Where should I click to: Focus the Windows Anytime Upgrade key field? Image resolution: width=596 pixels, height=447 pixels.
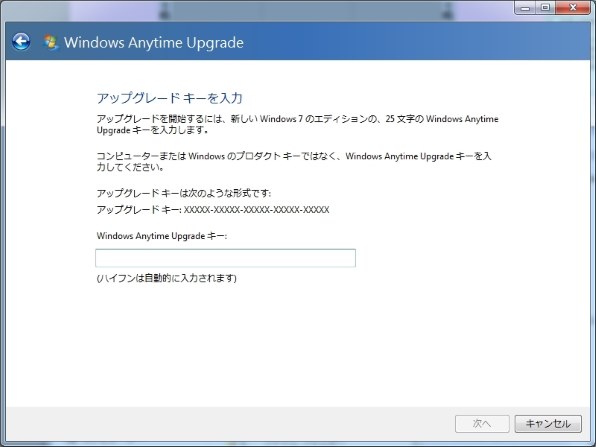coord(225,258)
